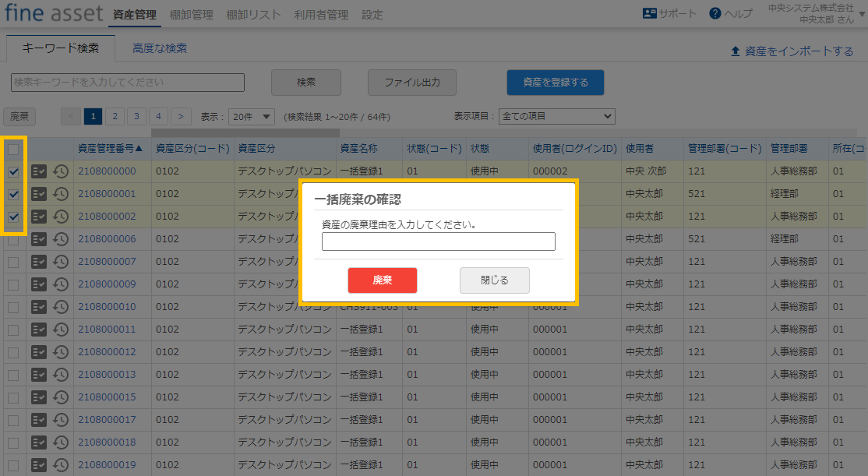Open edit icon for asset 2108000018
This screenshot has height=476, width=868.
click(39, 443)
